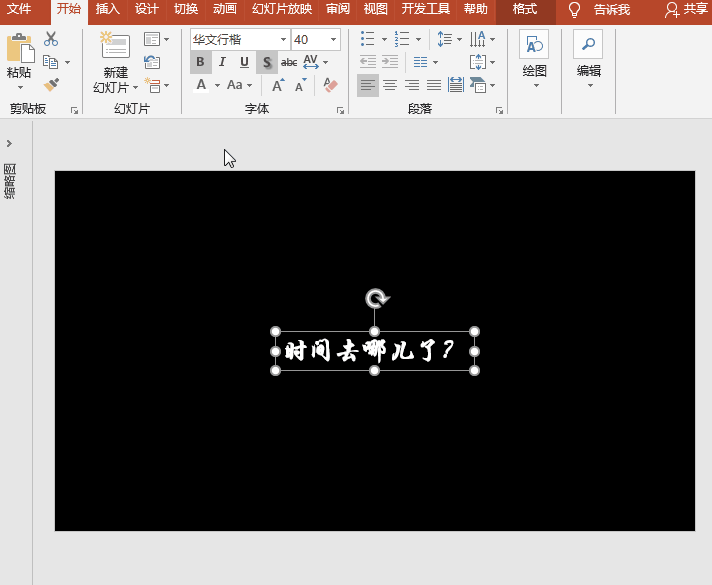Viewport: 712px width, 585px height.
Task: Click the Copy icon
Action: (50, 62)
